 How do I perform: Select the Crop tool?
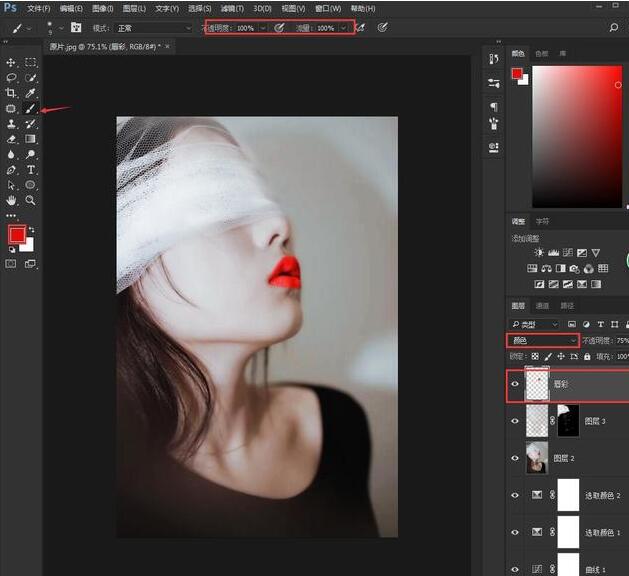click(11, 93)
